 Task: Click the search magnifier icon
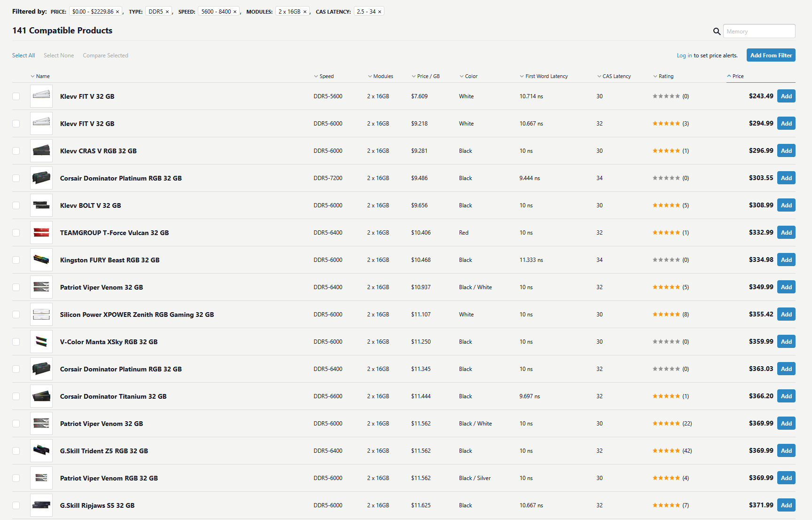point(717,32)
